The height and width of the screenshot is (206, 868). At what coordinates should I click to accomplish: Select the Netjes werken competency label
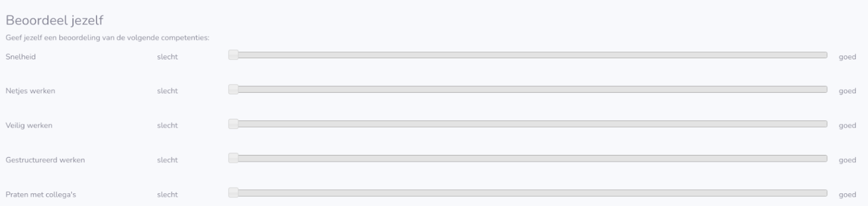coord(30,91)
